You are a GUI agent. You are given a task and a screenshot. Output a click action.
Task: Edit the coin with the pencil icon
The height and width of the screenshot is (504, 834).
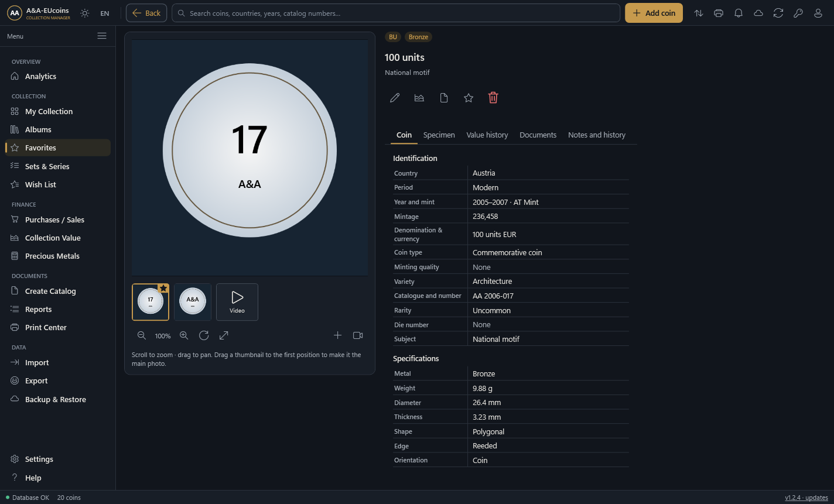click(x=395, y=98)
